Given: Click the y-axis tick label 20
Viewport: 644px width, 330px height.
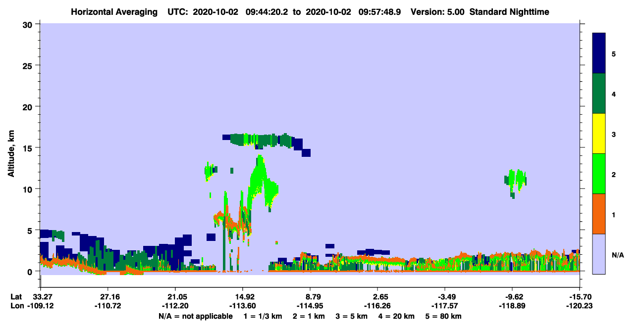Looking at the screenshot, I should [x=29, y=106].
